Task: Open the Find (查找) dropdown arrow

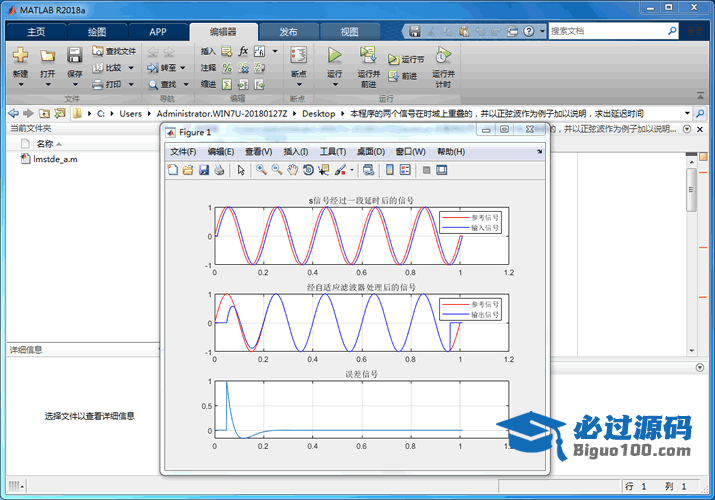Action: point(186,84)
